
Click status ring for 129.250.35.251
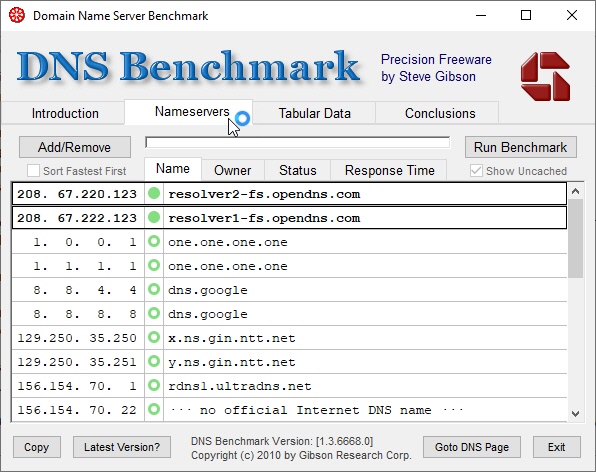pyautogui.click(x=154, y=361)
